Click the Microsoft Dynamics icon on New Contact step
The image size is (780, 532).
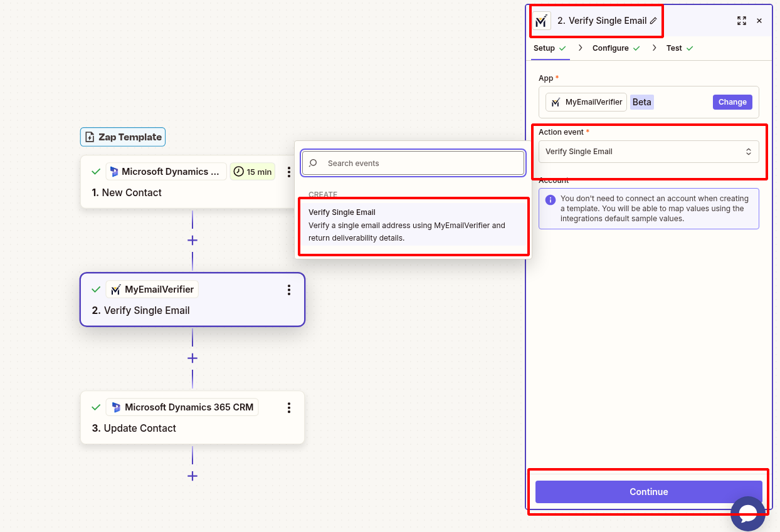tap(116, 170)
